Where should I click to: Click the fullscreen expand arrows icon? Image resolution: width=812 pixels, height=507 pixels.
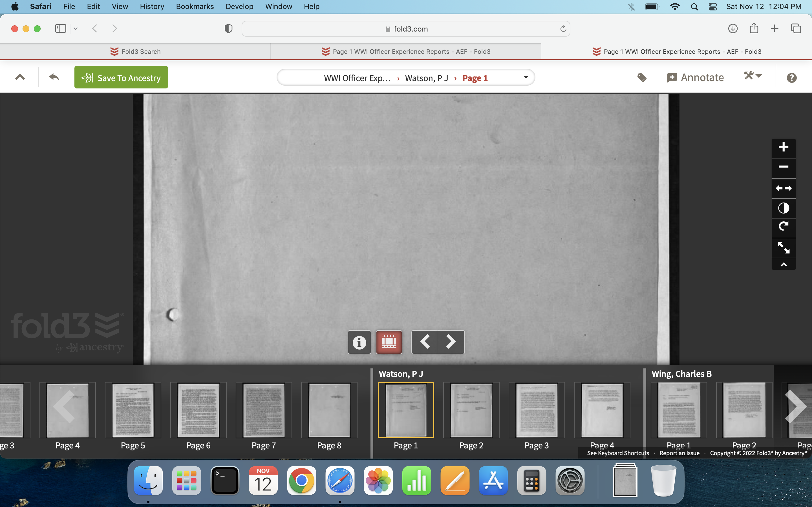click(783, 248)
